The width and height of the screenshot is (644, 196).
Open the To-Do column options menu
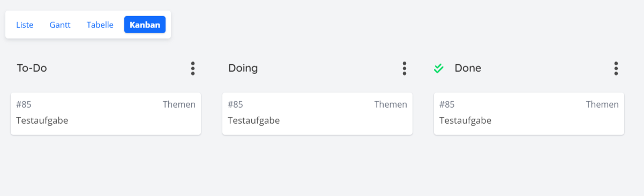[x=193, y=69]
